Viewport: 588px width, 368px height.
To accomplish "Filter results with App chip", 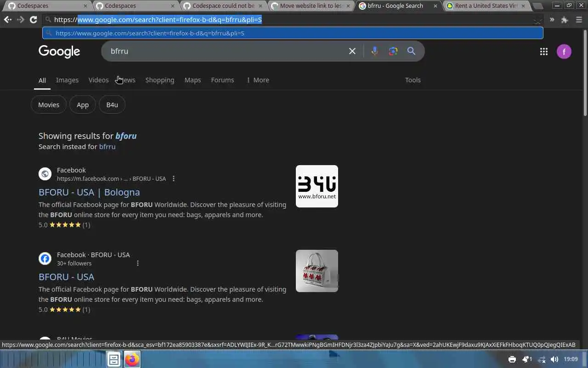I will 83,105.
